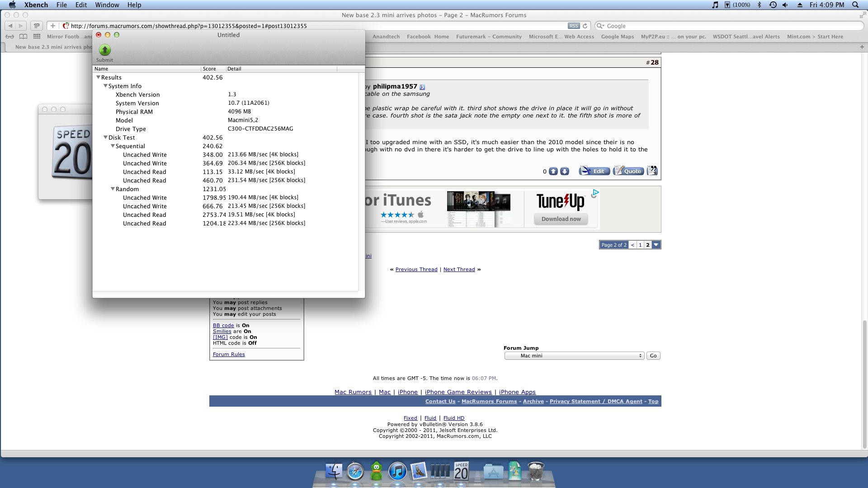Open the Window menu
868x488 pixels.
(x=107, y=5)
